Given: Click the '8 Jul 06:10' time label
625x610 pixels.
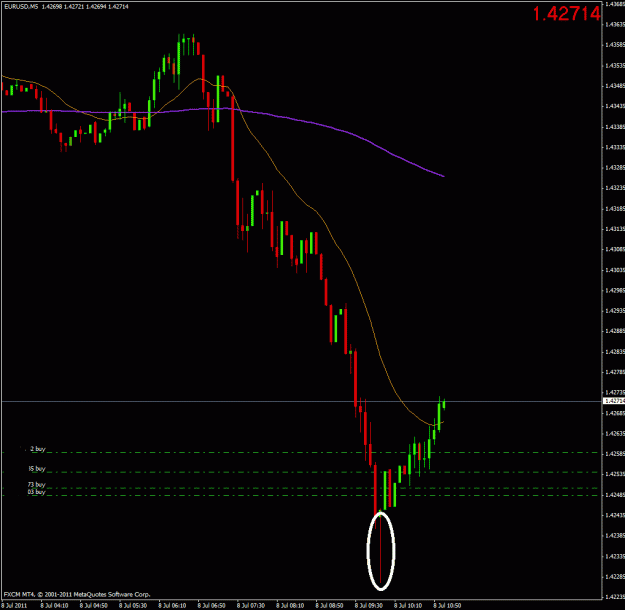Looking at the screenshot, I should (x=172, y=606).
